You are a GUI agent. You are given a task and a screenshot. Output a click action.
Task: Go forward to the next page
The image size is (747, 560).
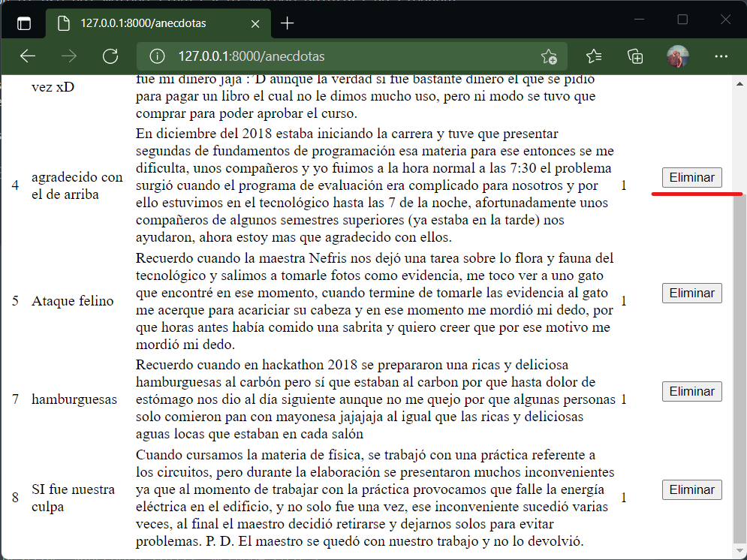pos(69,56)
